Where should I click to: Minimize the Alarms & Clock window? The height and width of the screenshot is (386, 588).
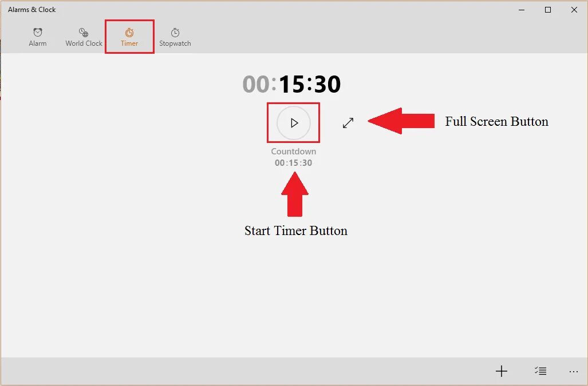tap(522, 10)
